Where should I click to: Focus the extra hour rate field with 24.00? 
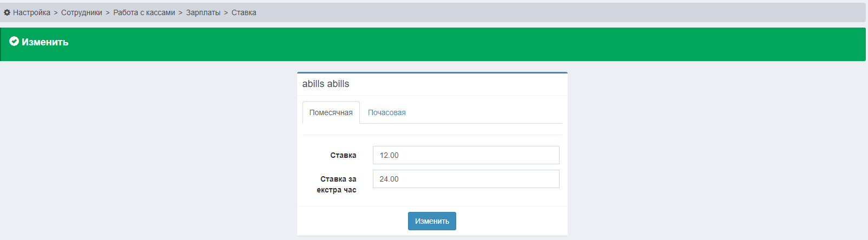(x=465, y=179)
